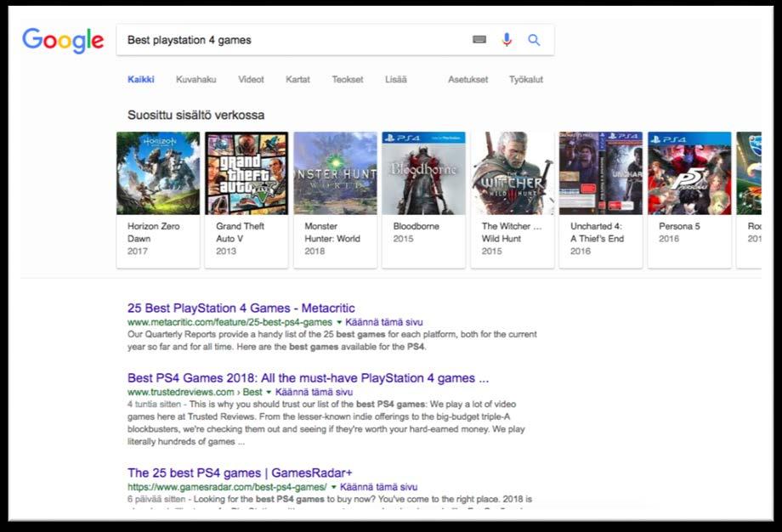The image size is (782, 532).
Task: Click 'Käännä tämä sivu' for Trusted Reviews result
Action: [314, 392]
